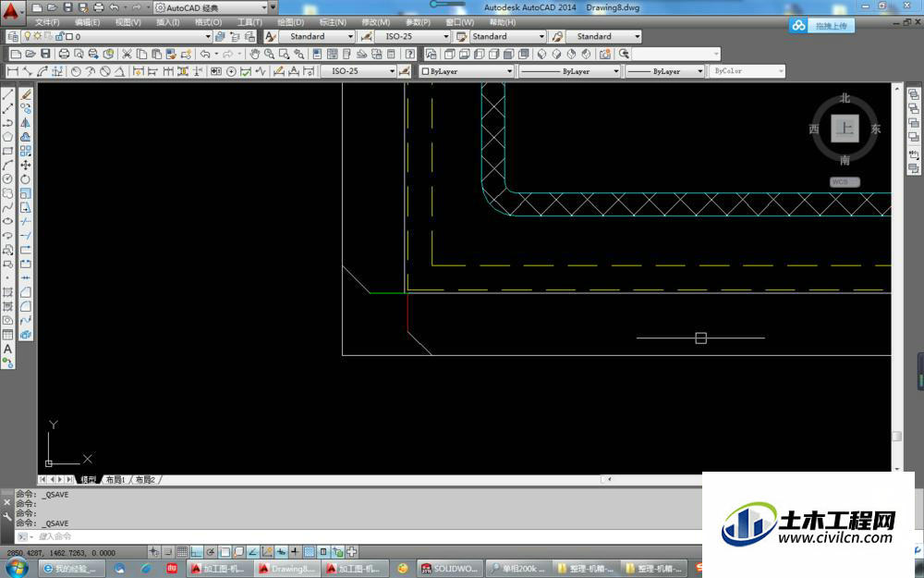This screenshot has height=578, width=924.
Task: Select the Spline draw tool
Action: tap(7, 207)
